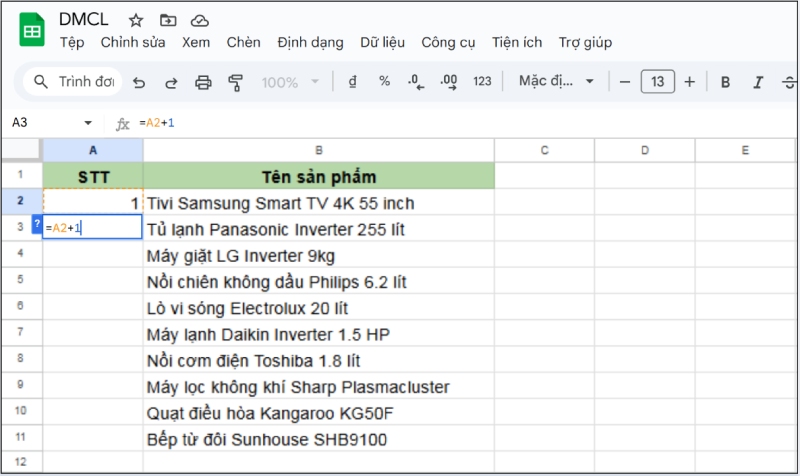800x476 pixels.
Task: Select column E header
Action: click(x=745, y=150)
